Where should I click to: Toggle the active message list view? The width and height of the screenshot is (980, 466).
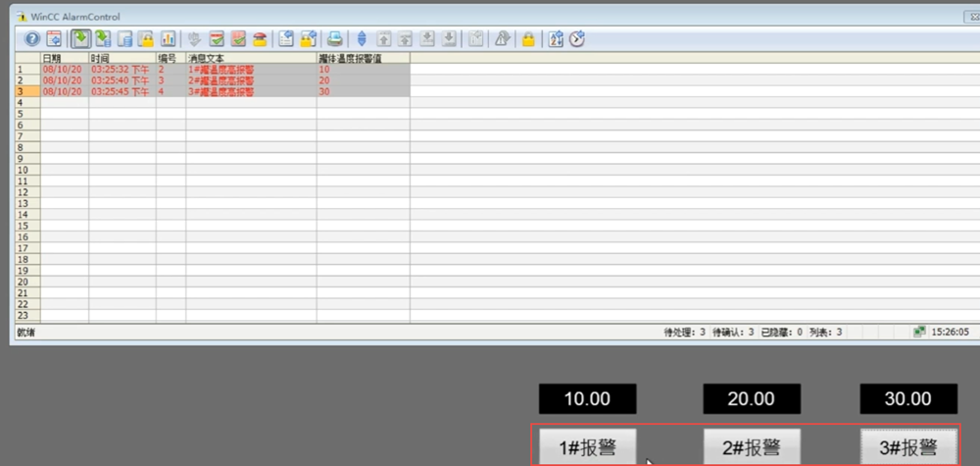pyautogui.click(x=80, y=39)
